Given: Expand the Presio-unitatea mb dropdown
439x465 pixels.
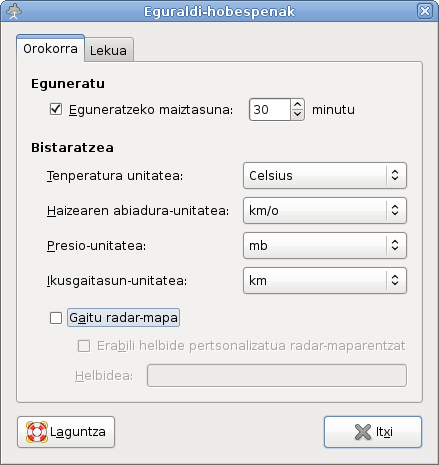Looking at the screenshot, I should point(325,245).
